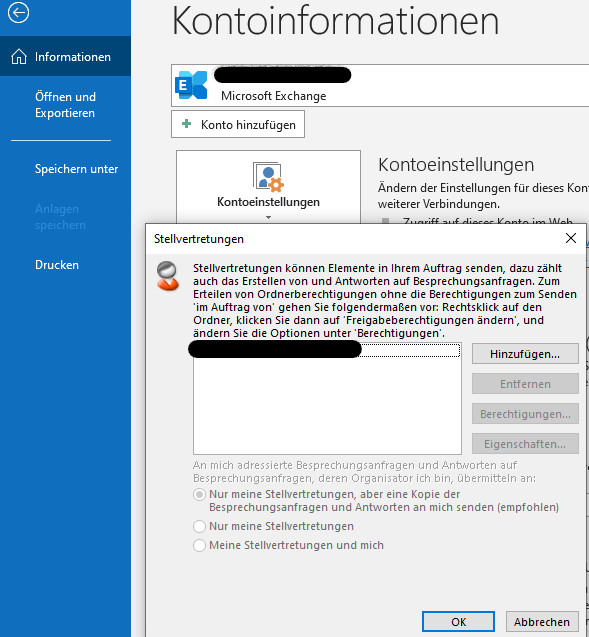Click the Microsoft Exchange account logo
This screenshot has height=637, width=589.
click(191, 85)
